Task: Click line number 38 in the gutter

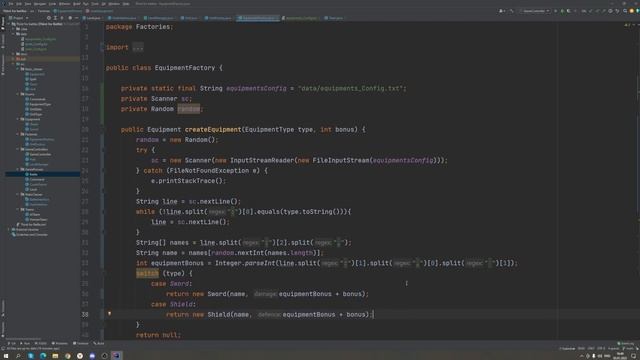Action: [85, 314]
